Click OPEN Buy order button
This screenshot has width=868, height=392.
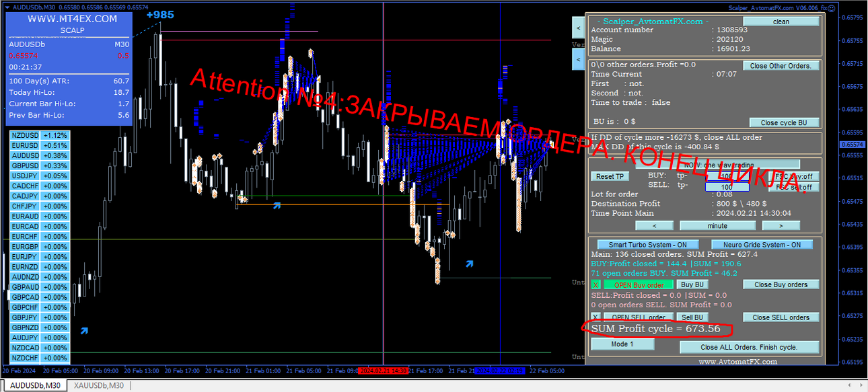point(639,285)
